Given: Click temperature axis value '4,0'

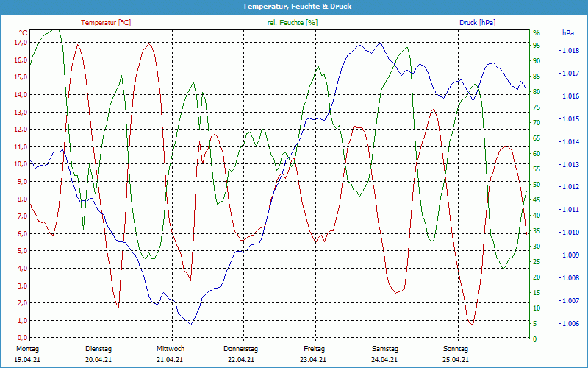Looking at the screenshot, I should click(22, 269).
